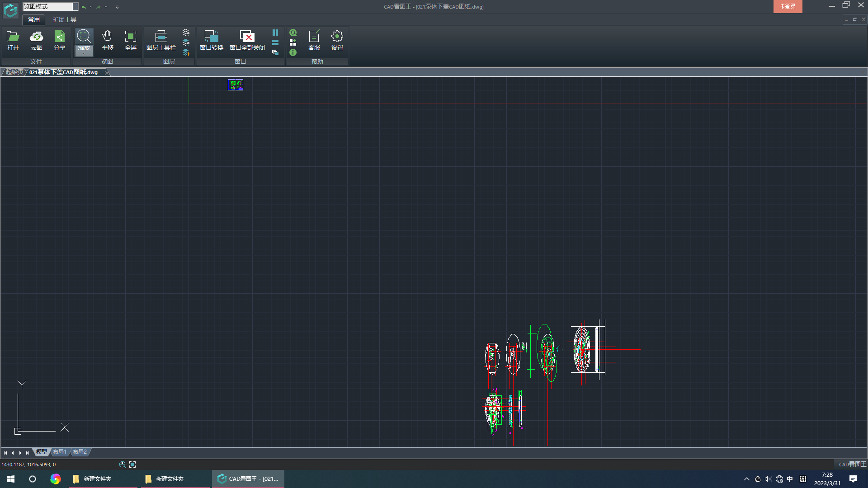This screenshot has width=868, height=488.
Task: Cascade windows using the overlapping windows icon
Action: pos(275,52)
